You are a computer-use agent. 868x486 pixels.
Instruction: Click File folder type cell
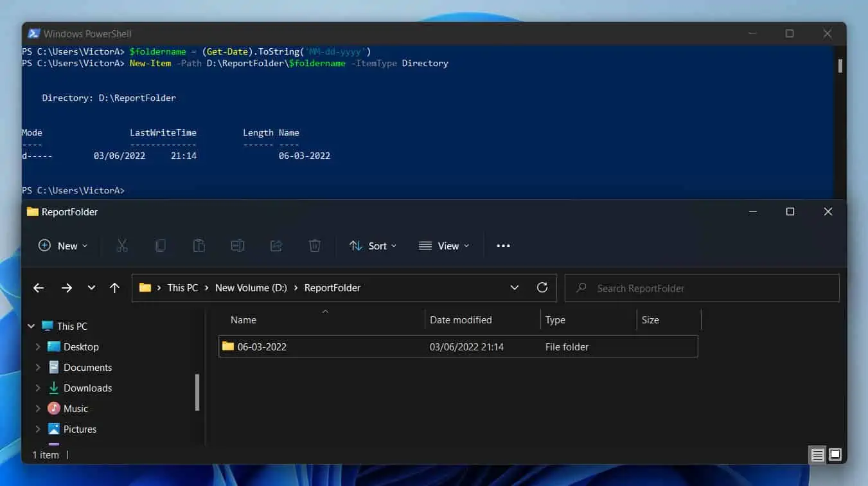[x=567, y=347]
